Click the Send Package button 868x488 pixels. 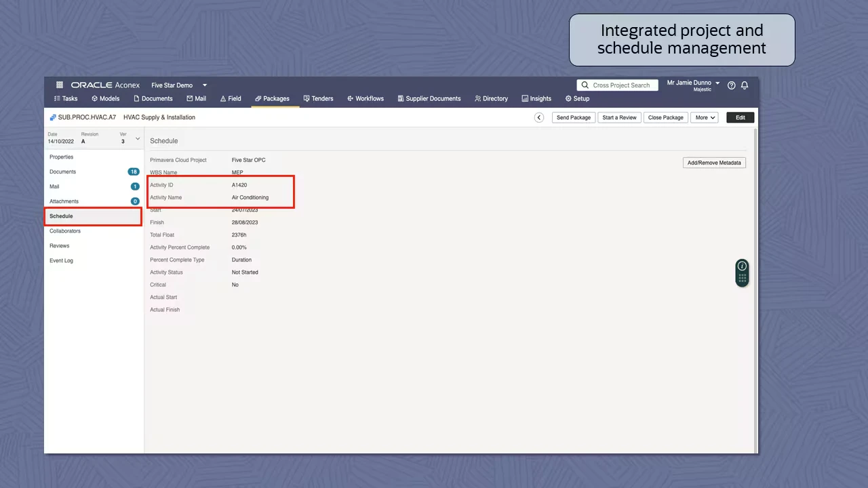pos(573,117)
